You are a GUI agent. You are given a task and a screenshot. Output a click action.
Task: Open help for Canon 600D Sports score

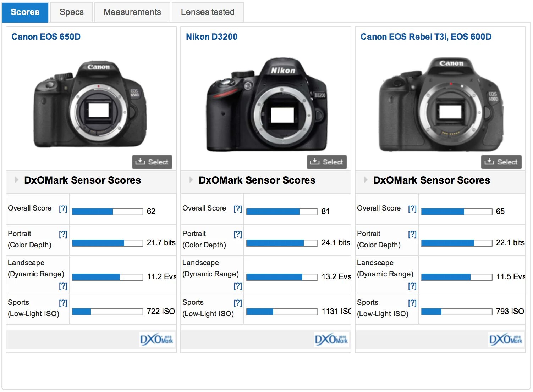coord(412,303)
